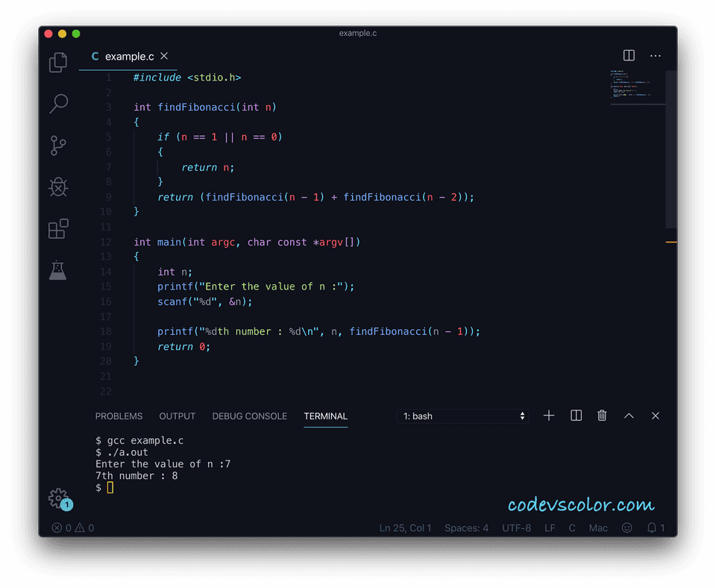The image size is (716, 588).
Task: Jump to line via Ln 25, Col 1 indicator
Action: coord(405,528)
